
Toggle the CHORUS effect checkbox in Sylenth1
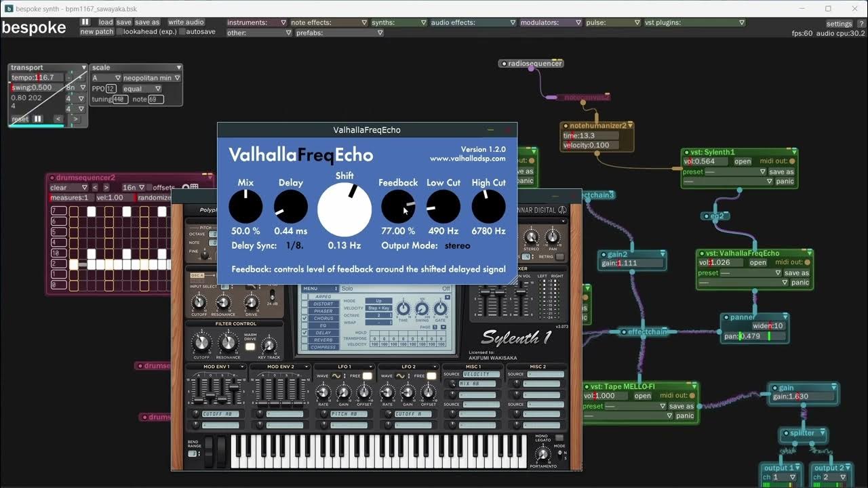(304, 319)
